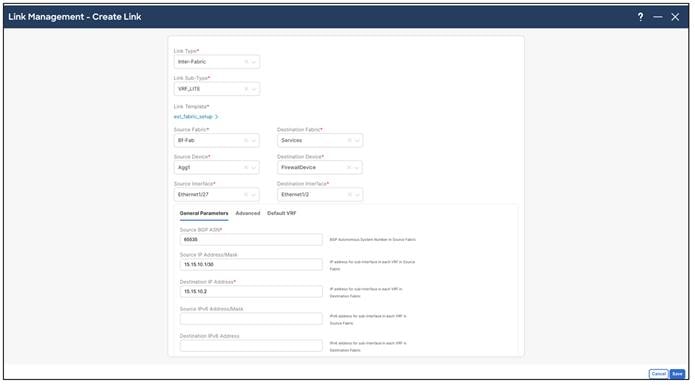
Task: Clear the Destination Device FirewallDevice value
Action: pyautogui.click(x=349, y=167)
